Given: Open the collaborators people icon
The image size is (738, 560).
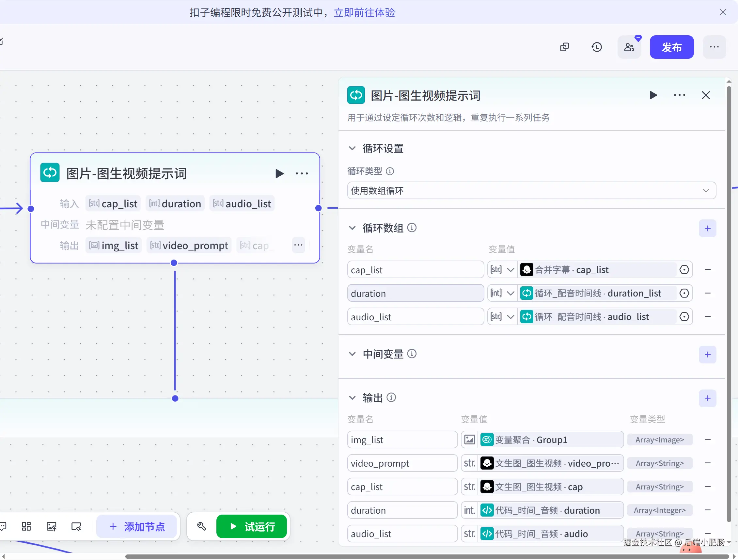Looking at the screenshot, I should click(x=629, y=47).
